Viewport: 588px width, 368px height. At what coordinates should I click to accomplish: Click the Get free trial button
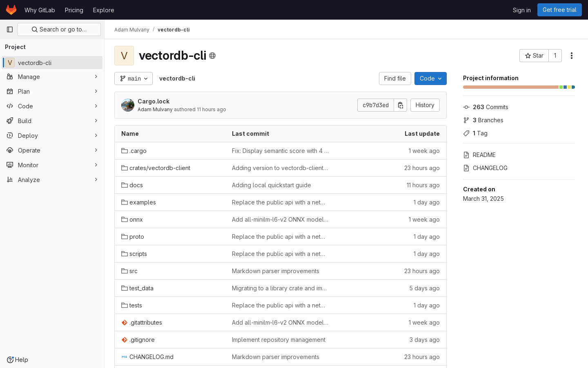[x=559, y=10]
